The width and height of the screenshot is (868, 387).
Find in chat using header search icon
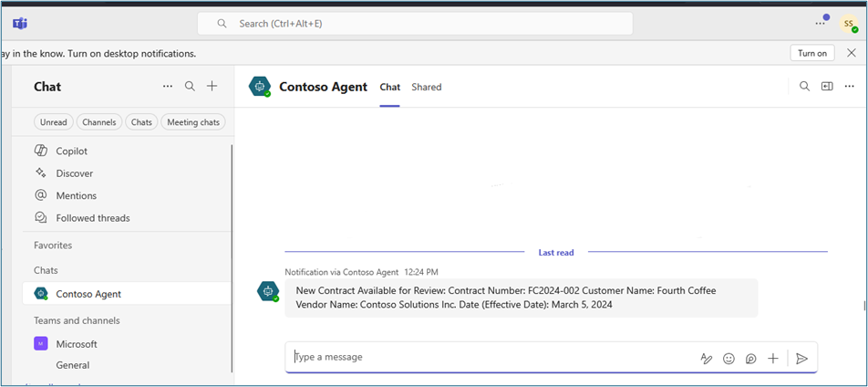point(805,86)
